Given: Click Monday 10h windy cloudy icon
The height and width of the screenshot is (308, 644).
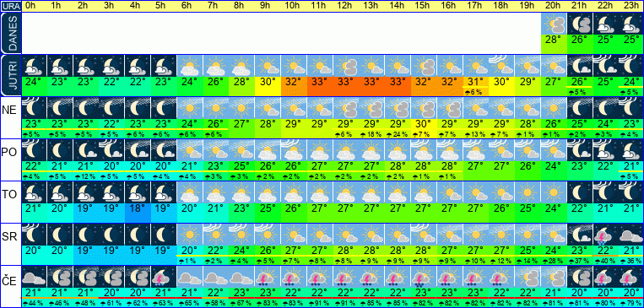Looking at the screenshot, I should 294,150.
